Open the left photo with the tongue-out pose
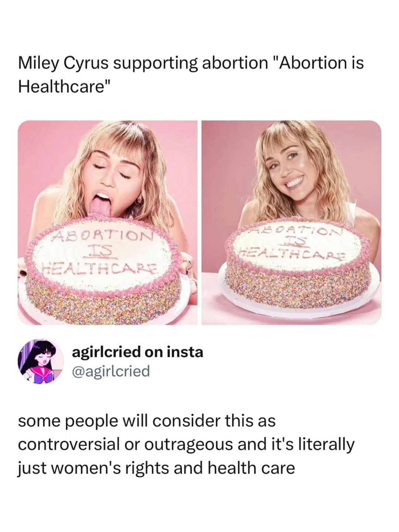The width and height of the screenshot is (399, 532). click(x=108, y=223)
